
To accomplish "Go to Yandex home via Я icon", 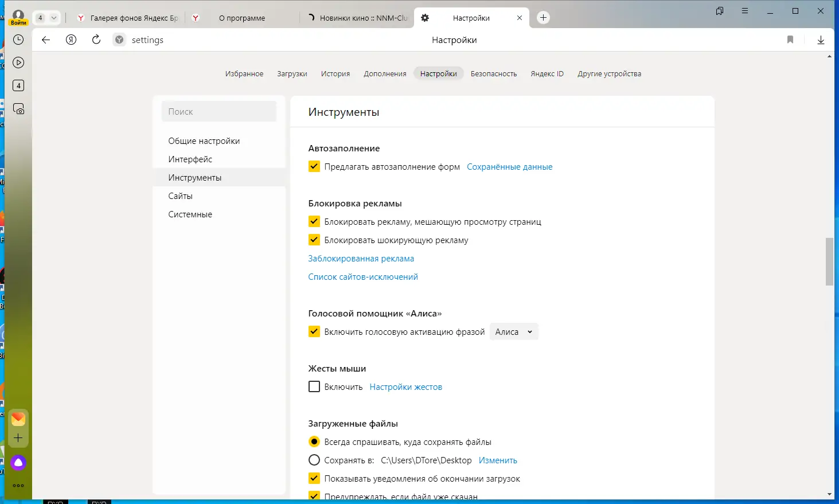I will pos(71,40).
